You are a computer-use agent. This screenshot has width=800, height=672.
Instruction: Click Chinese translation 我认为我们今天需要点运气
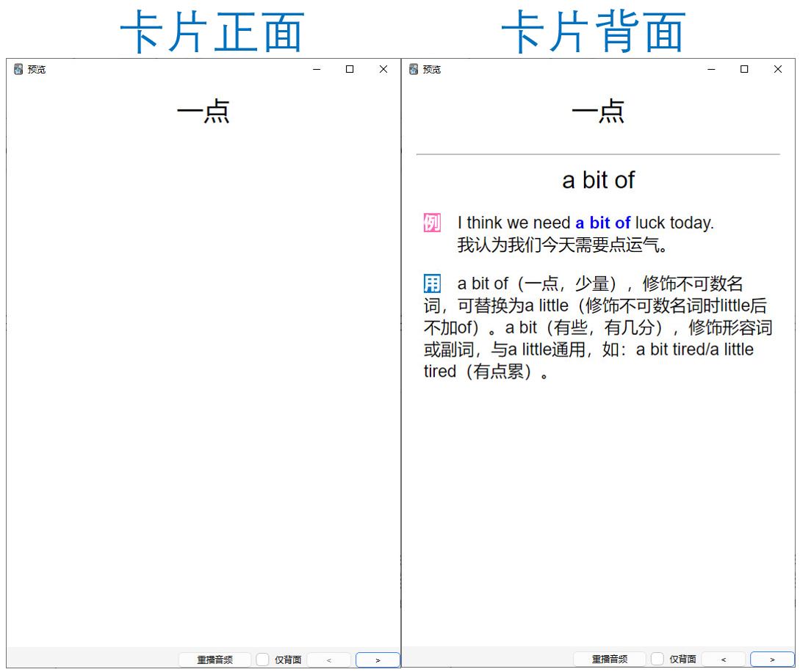(x=562, y=245)
